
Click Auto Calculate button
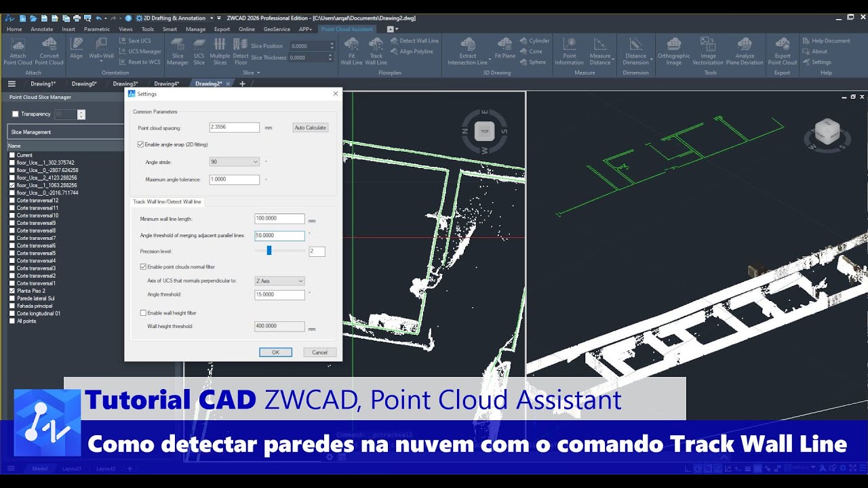pyautogui.click(x=311, y=127)
